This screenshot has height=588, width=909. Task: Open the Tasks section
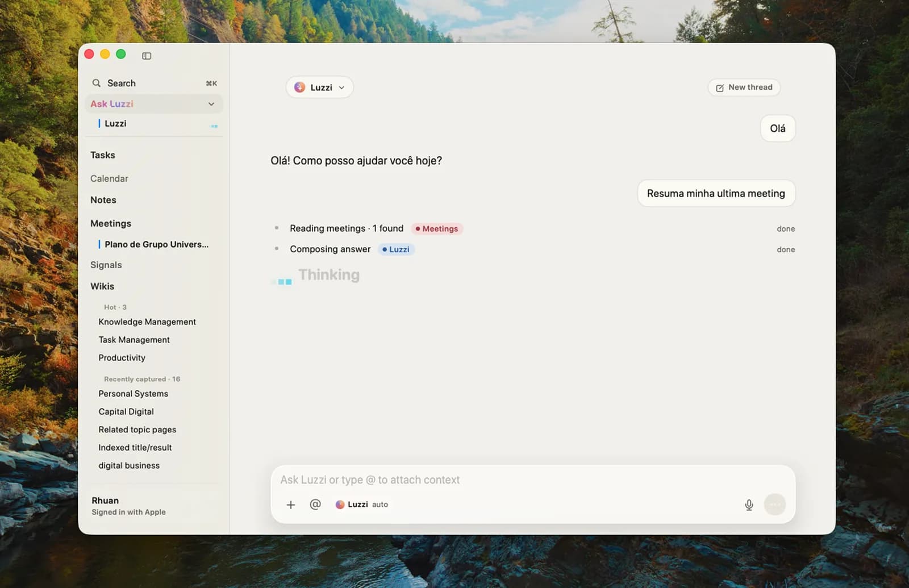103,155
